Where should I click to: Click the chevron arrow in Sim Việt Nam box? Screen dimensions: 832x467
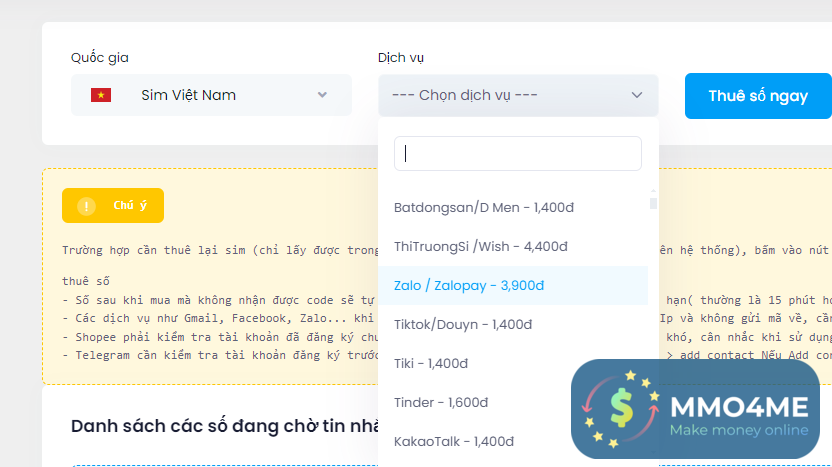pos(322,95)
